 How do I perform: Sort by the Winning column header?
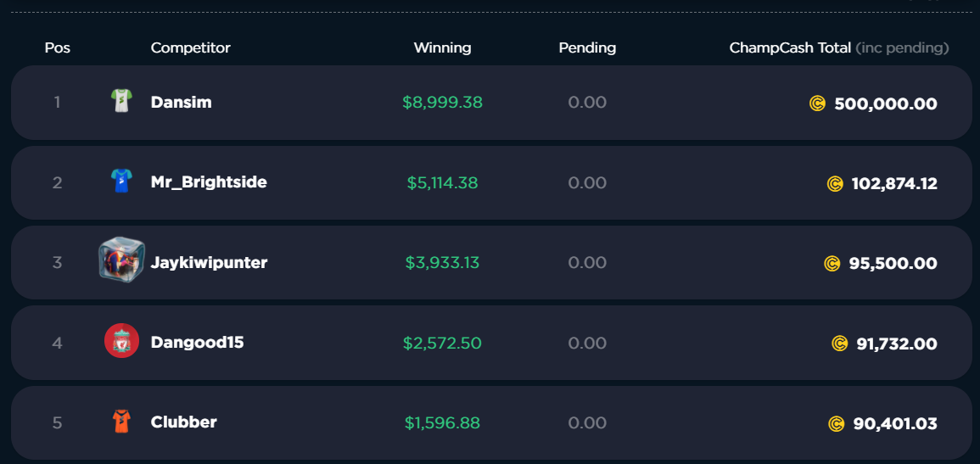tap(443, 48)
